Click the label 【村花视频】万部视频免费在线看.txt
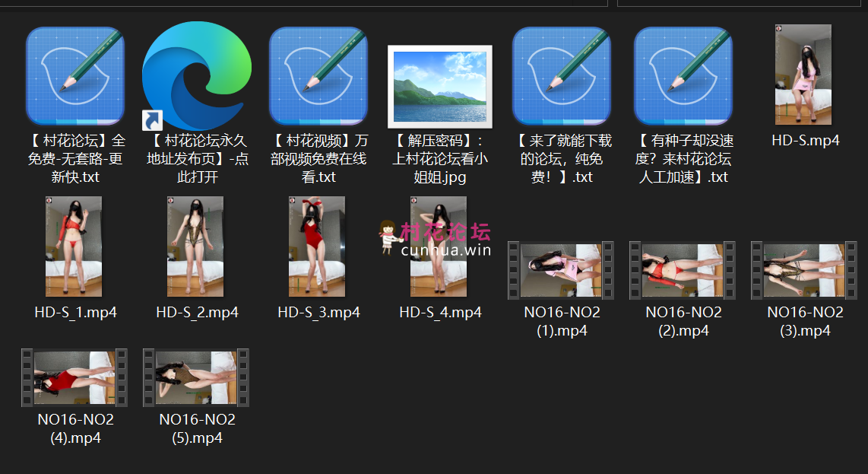Image resolution: width=868 pixels, height=474 pixels. pyautogui.click(x=319, y=158)
